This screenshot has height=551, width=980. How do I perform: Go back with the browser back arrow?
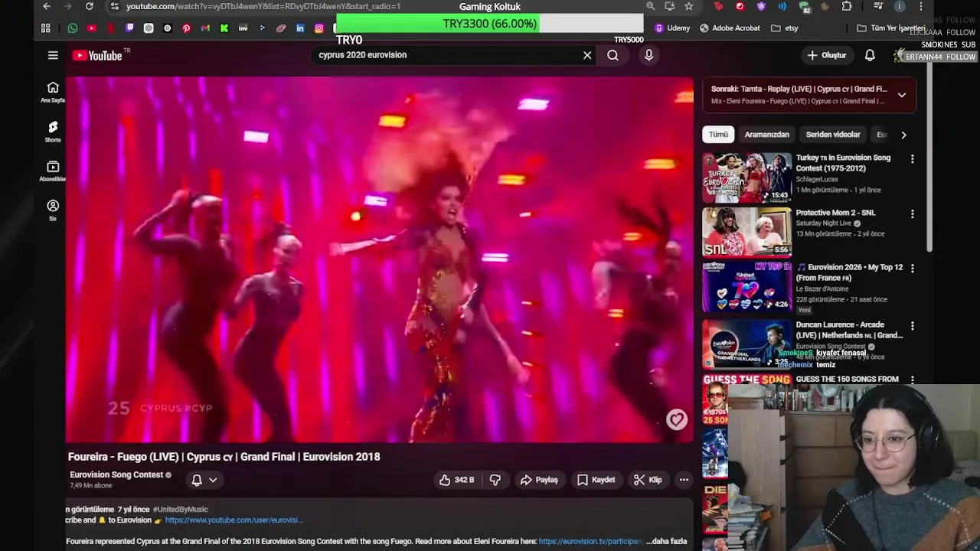point(47,6)
